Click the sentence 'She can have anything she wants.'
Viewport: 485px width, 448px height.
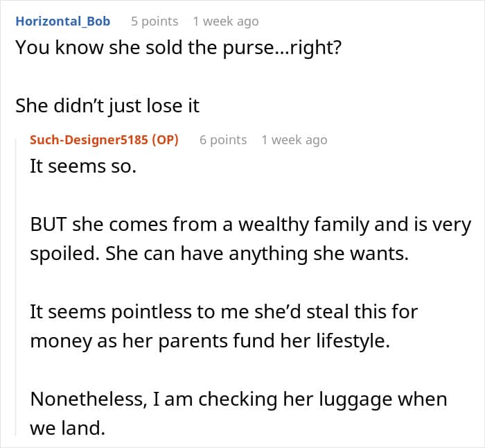point(258,254)
